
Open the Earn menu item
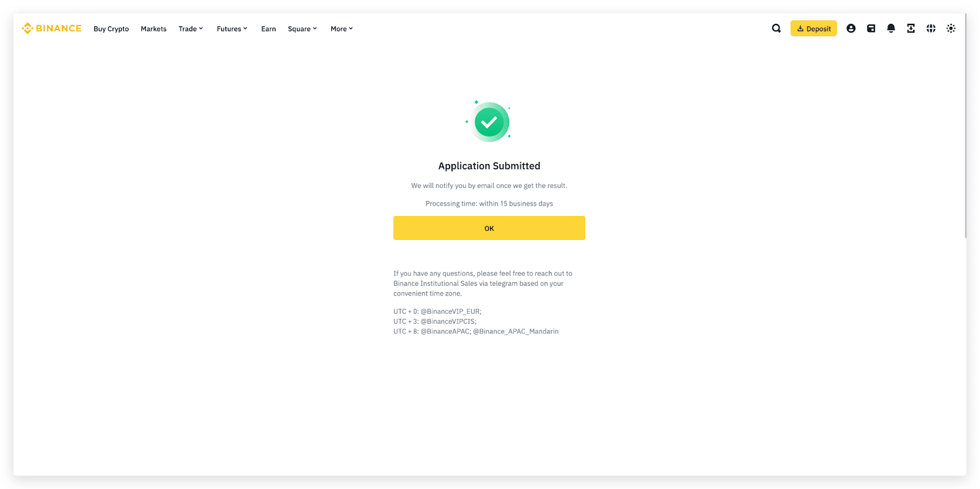pyautogui.click(x=268, y=29)
